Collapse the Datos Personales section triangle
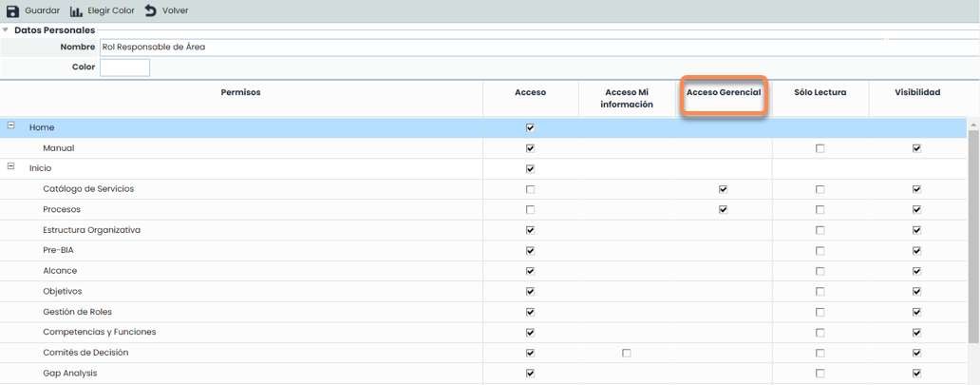The width and height of the screenshot is (980, 385). click(x=6, y=30)
